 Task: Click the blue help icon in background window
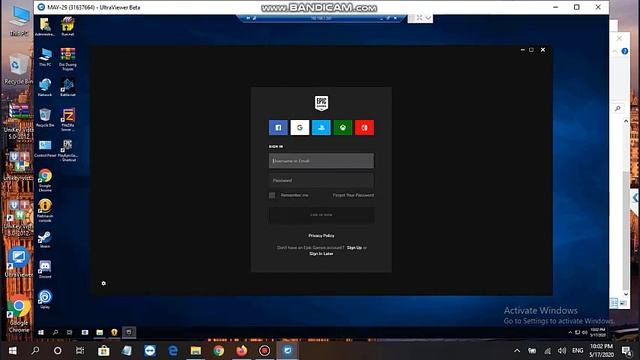pos(624,51)
